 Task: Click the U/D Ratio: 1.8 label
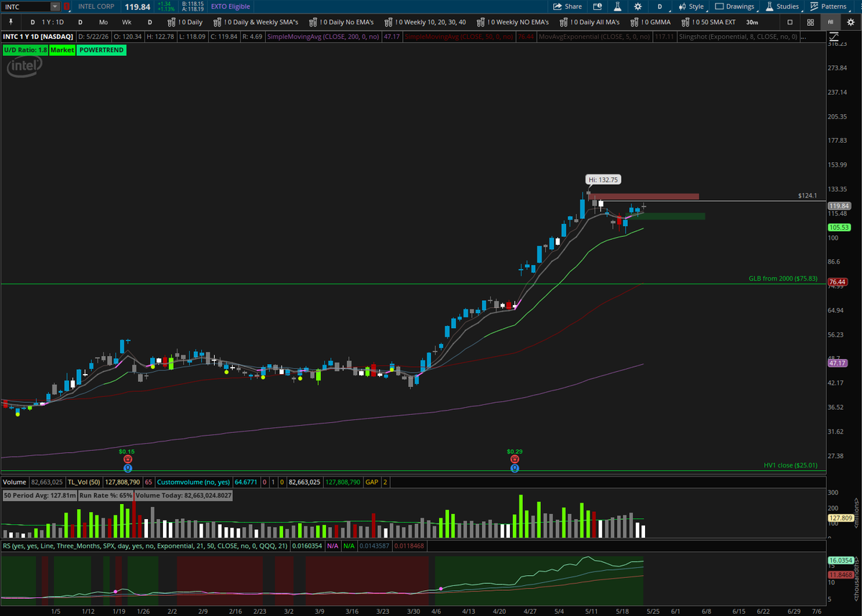24,50
